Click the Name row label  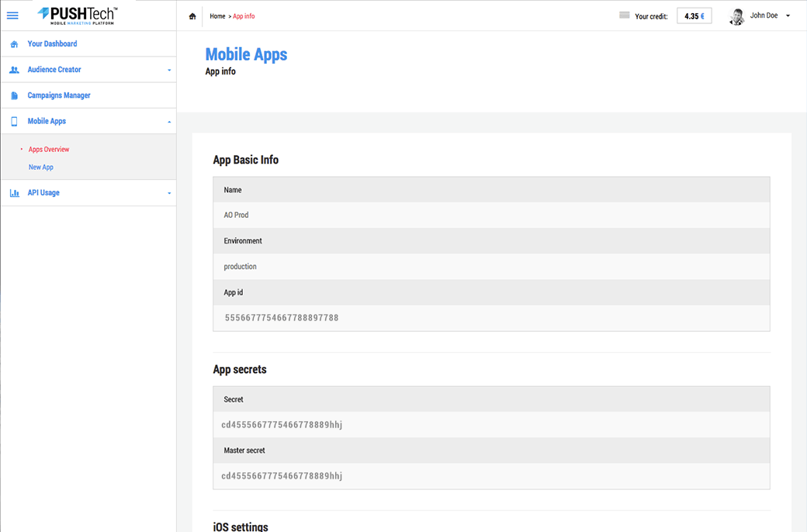tap(233, 190)
